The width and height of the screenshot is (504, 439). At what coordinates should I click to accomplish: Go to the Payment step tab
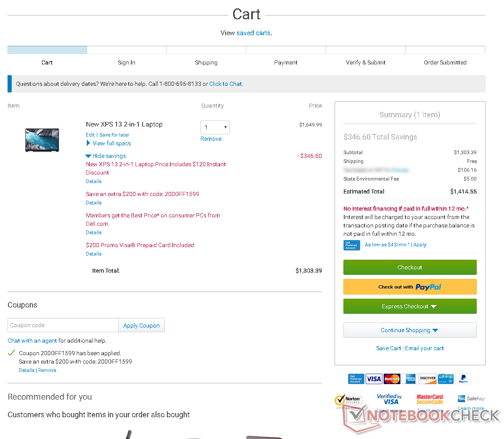coord(286,62)
